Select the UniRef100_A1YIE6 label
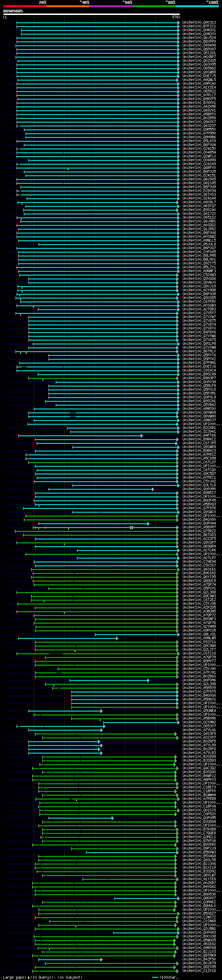 (199, 879)
